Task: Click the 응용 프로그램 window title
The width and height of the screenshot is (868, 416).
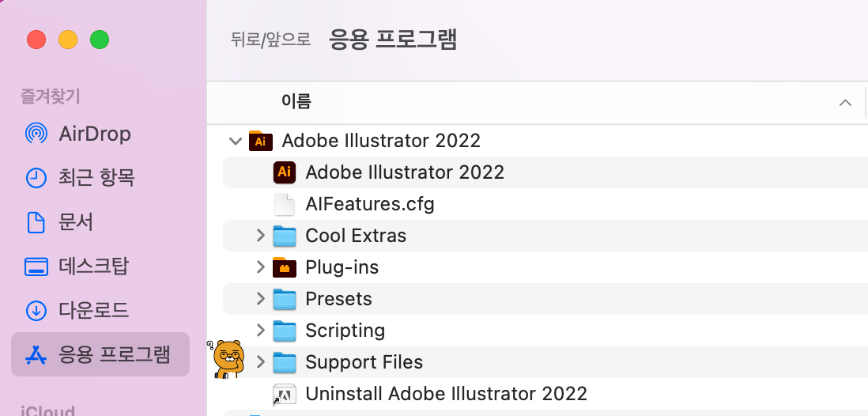Action: point(393,40)
